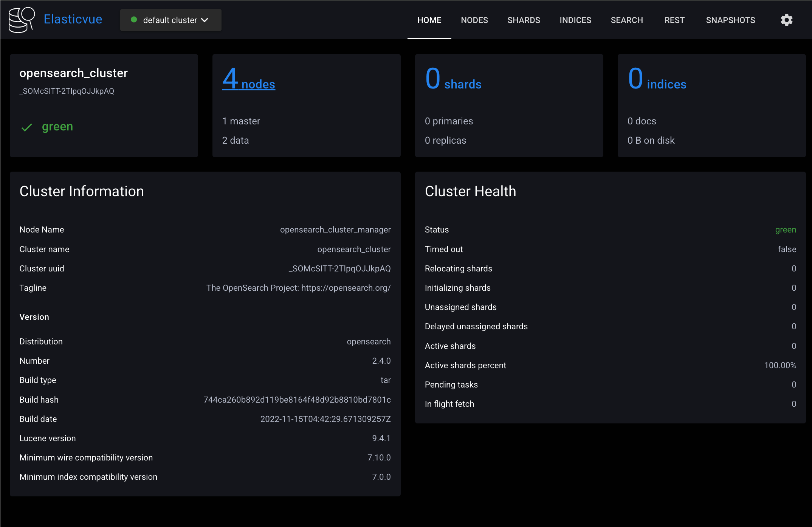Expand the default cluster dropdown chevron

click(x=205, y=20)
